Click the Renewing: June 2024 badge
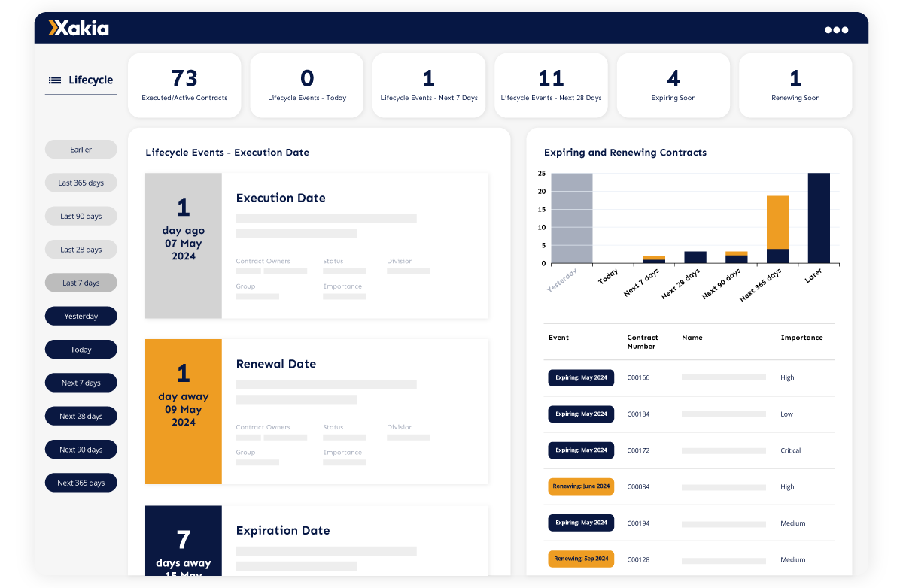Image resolution: width=903 pixels, height=588 pixels. point(581,486)
